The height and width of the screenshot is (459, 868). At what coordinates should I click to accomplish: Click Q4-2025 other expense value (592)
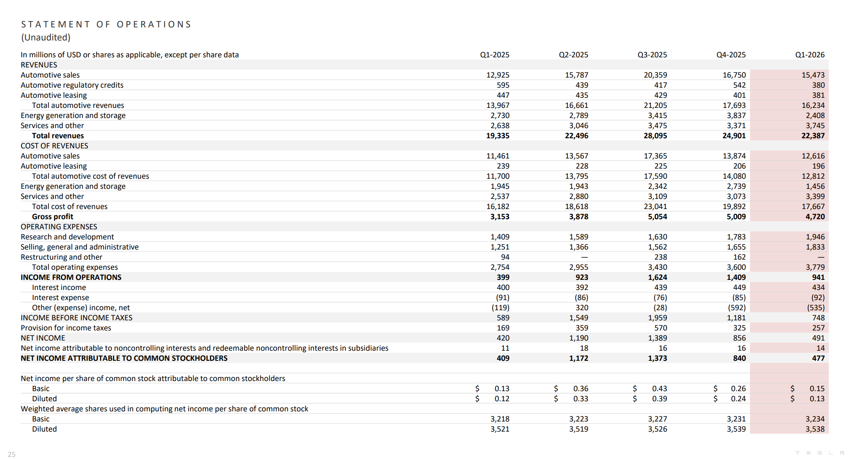(736, 308)
